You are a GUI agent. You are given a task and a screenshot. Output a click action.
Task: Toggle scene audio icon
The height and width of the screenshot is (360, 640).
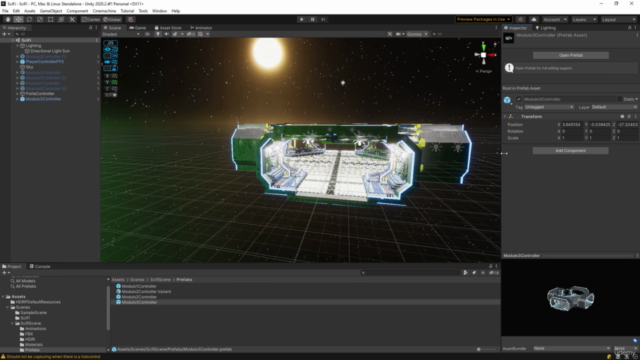[167, 34]
